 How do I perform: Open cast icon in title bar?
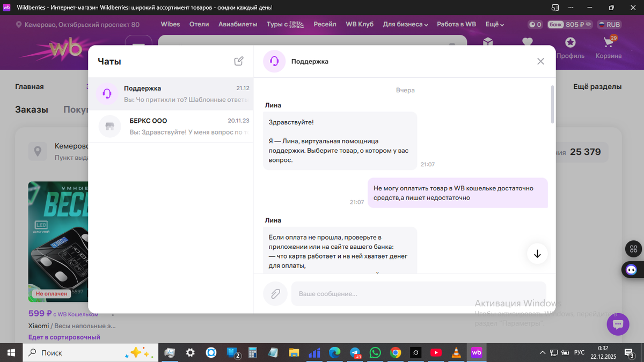[x=555, y=8]
